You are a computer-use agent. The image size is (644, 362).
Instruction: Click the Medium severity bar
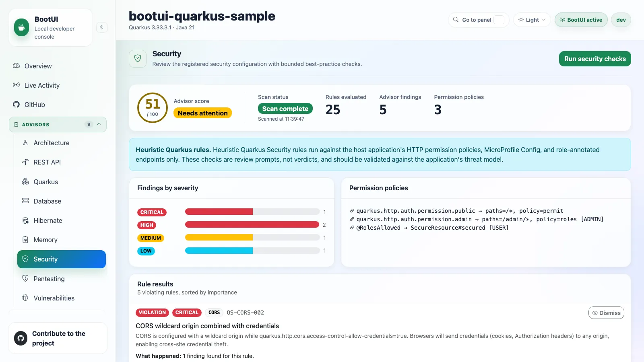point(252,237)
